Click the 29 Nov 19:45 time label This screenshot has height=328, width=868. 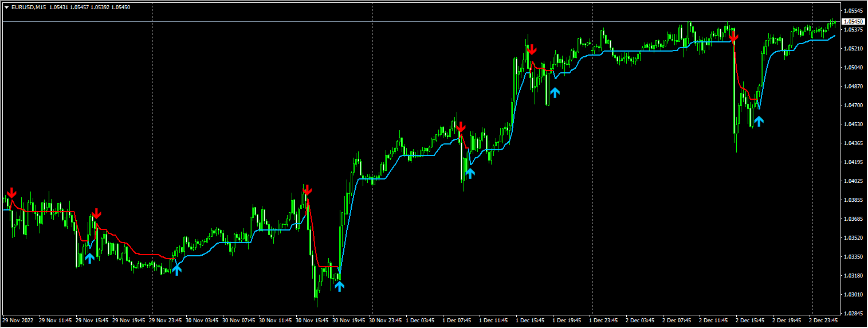pyautogui.click(x=128, y=321)
